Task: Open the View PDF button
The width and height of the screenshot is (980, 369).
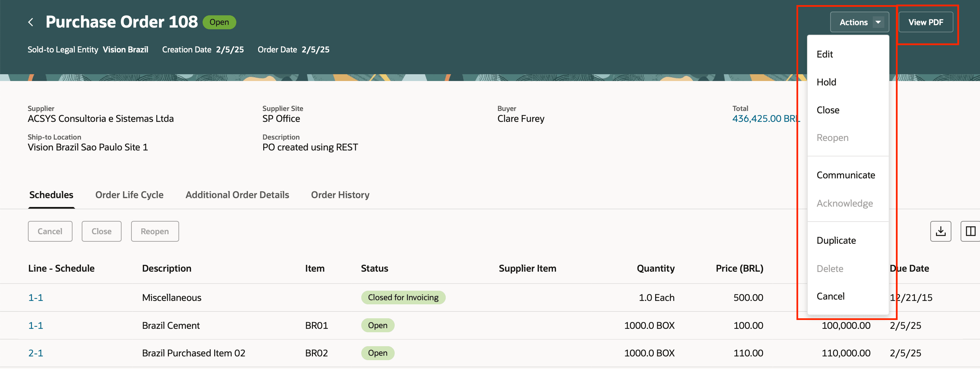Action: point(925,22)
